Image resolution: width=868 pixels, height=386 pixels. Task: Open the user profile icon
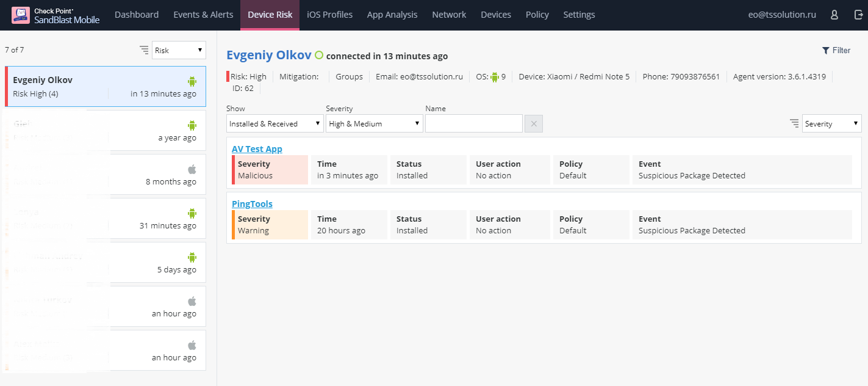[x=834, y=15]
